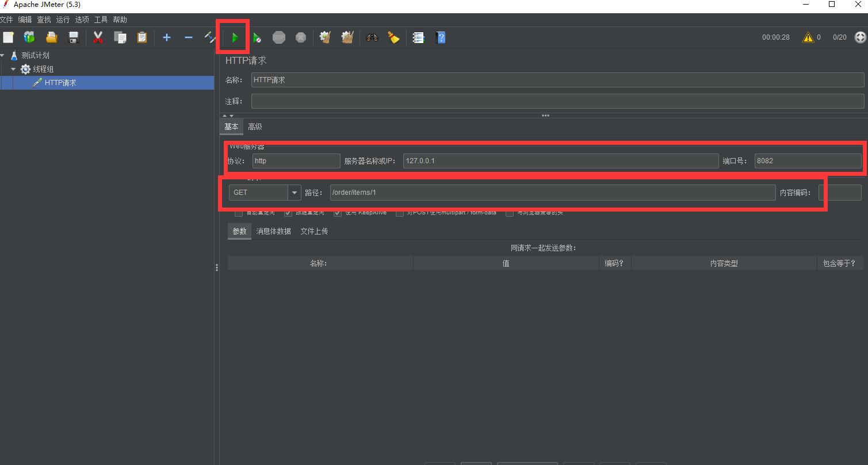Click the elapsed time 00:00:28
868x465 pixels.
pos(776,37)
